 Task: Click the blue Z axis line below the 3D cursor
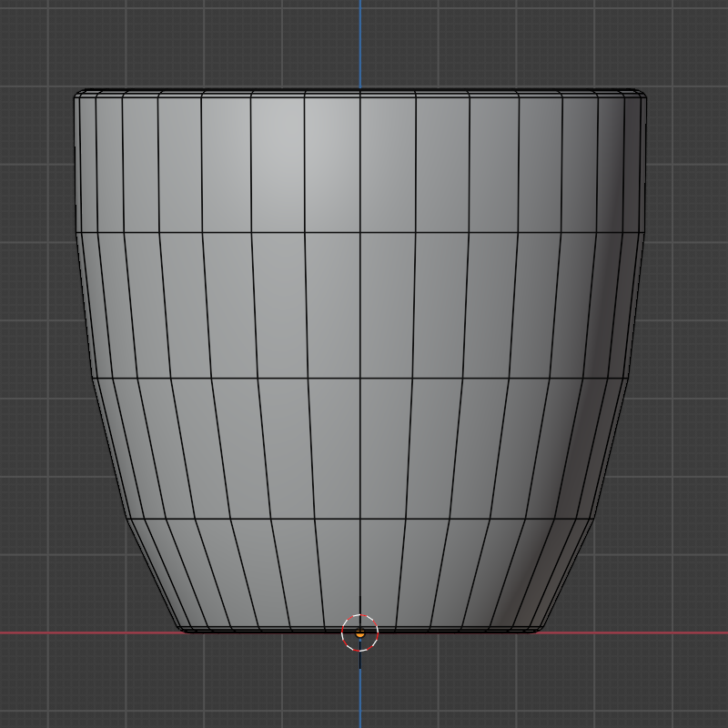coord(360,692)
